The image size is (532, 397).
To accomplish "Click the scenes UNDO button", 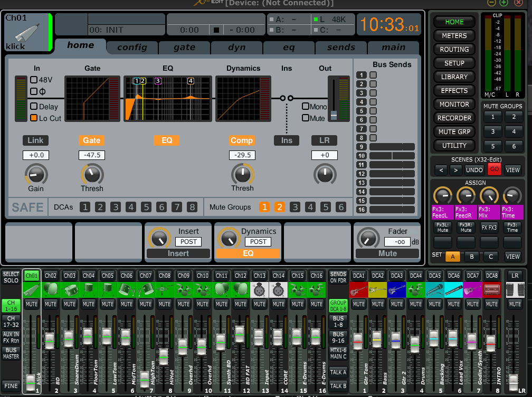I will pos(474,169).
